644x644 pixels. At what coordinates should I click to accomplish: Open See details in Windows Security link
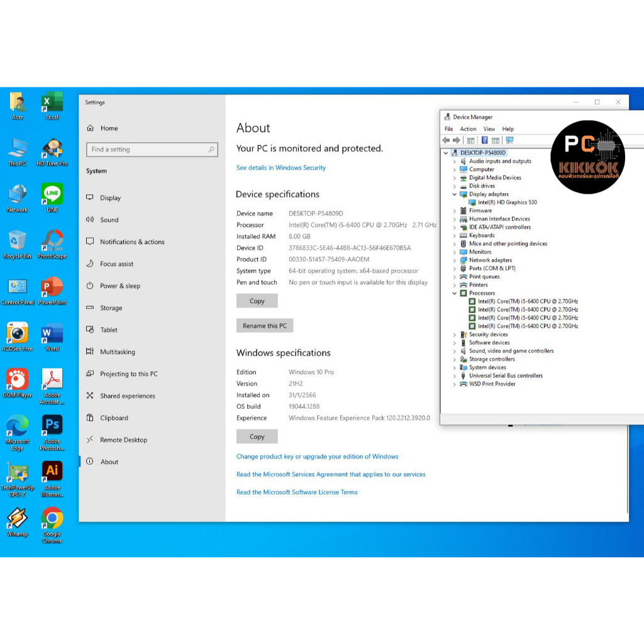point(281,168)
